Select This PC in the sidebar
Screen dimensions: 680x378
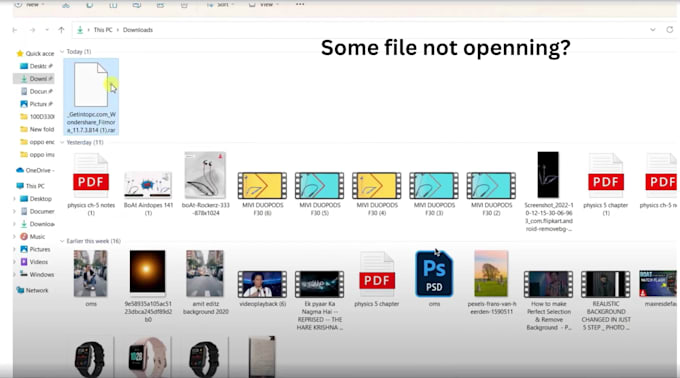coord(30,186)
